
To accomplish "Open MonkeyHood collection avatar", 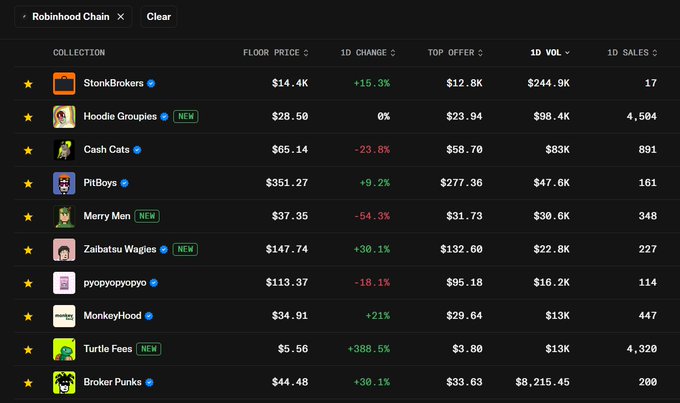I will pyautogui.click(x=64, y=316).
